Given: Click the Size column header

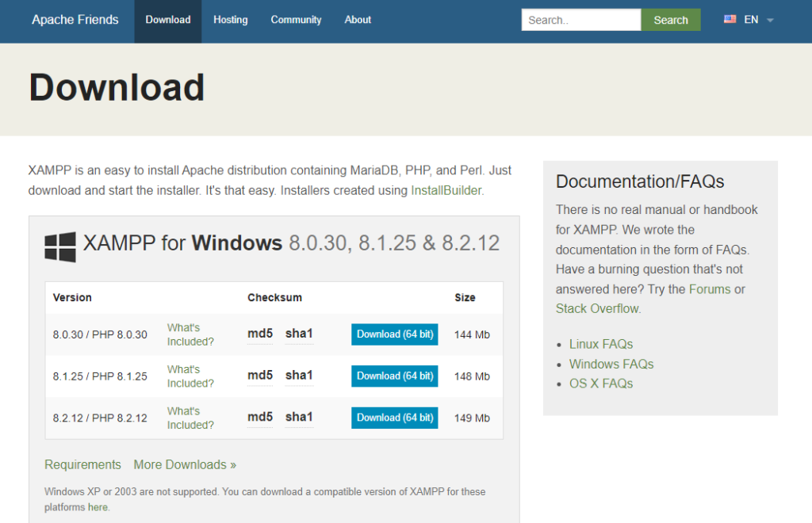Looking at the screenshot, I should [465, 297].
